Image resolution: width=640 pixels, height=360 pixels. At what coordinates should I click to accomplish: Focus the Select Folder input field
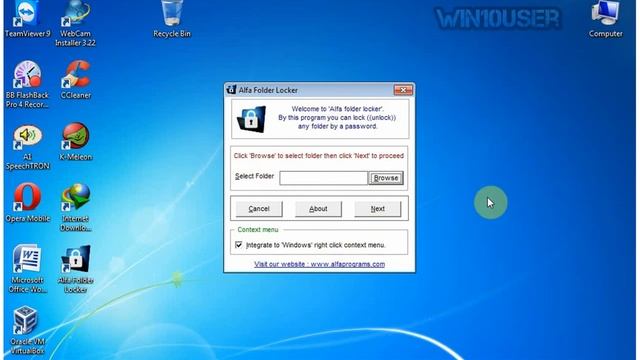pos(324,178)
